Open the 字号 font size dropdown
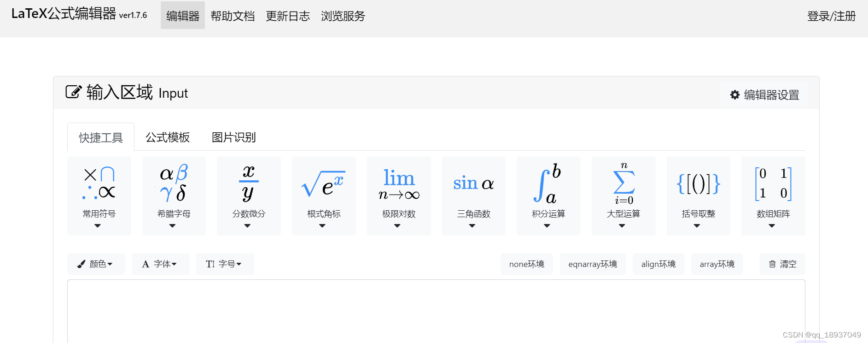Image resolution: width=868 pixels, height=343 pixels. pyautogui.click(x=225, y=264)
